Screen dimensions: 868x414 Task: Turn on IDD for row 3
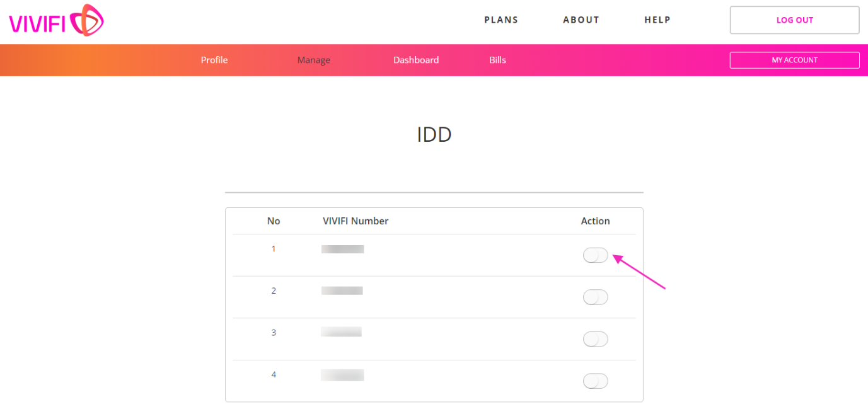(596, 339)
